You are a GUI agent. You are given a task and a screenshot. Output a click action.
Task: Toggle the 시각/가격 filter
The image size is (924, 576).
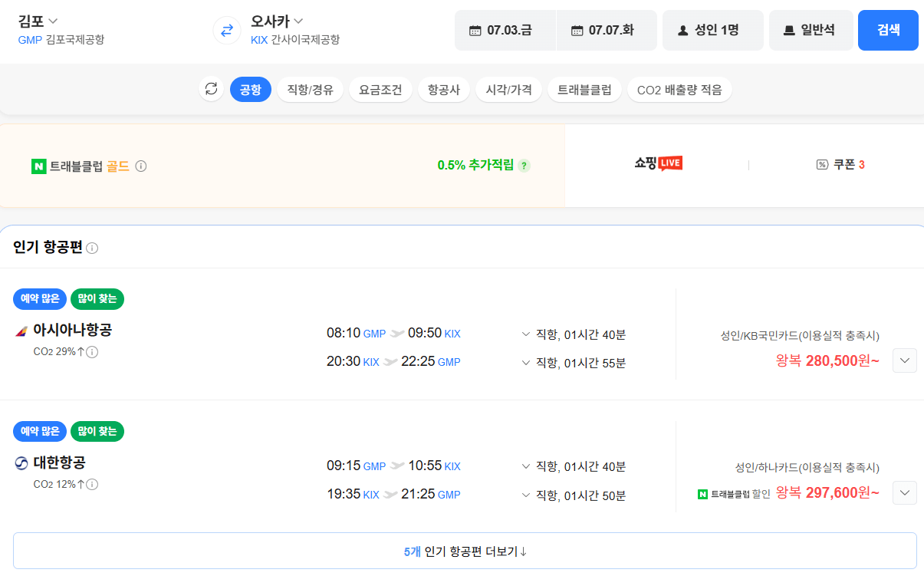coord(508,89)
